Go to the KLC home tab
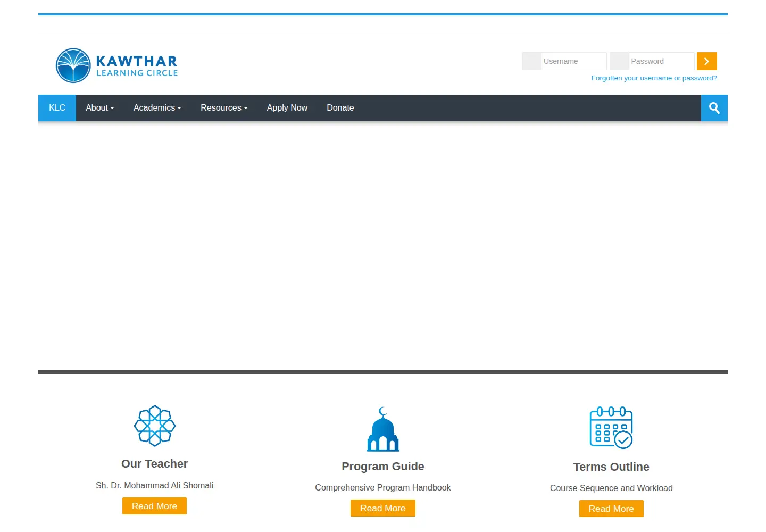This screenshot has width=766, height=532. pos(57,108)
